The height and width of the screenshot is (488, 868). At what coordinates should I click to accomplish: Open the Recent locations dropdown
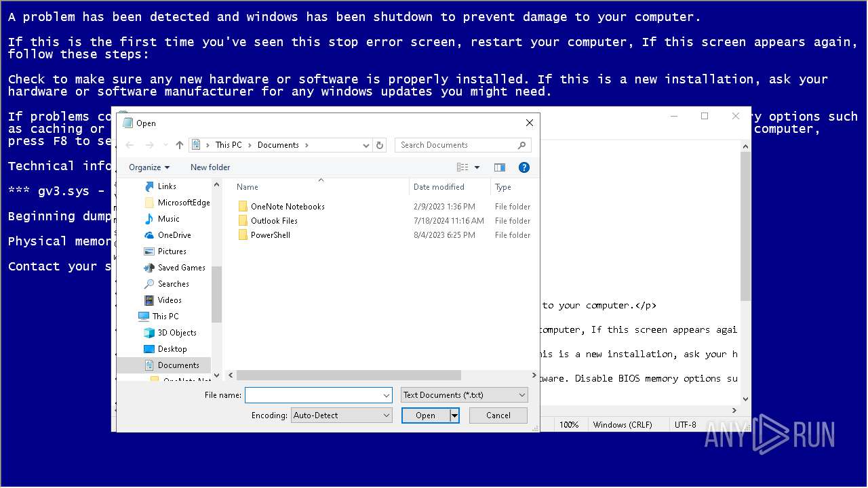[x=165, y=145]
